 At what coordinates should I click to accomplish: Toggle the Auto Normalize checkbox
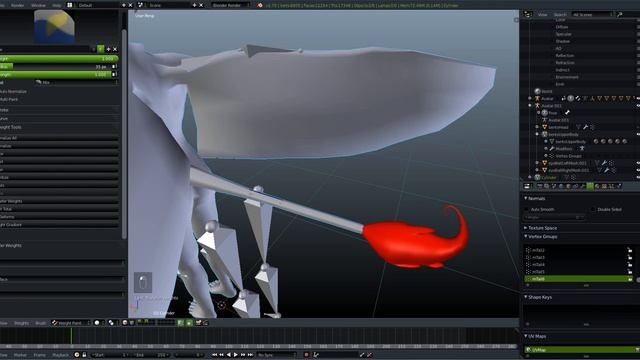[x=13, y=91]
